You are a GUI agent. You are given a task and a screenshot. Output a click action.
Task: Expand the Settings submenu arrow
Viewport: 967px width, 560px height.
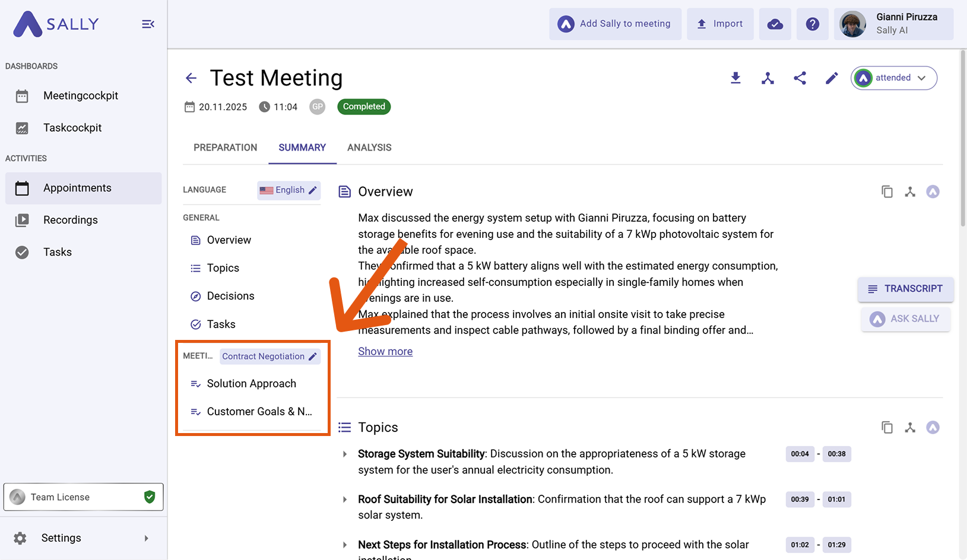[x=146, y=538]
